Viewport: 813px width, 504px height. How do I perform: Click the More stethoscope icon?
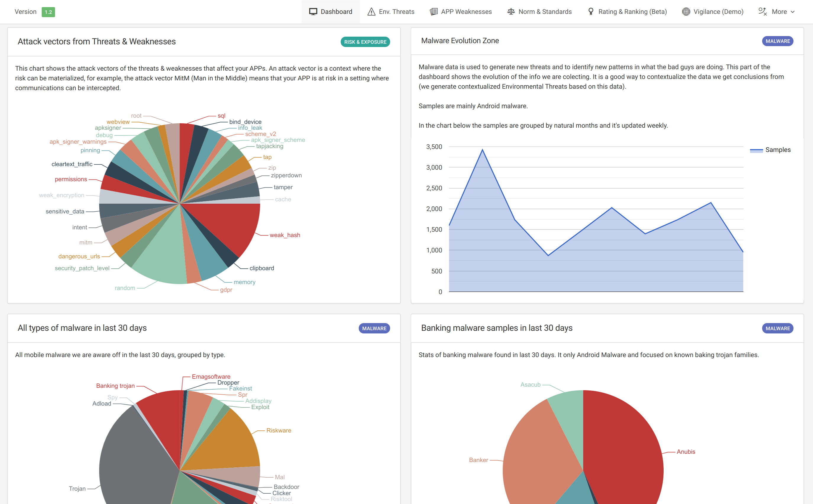762,12
